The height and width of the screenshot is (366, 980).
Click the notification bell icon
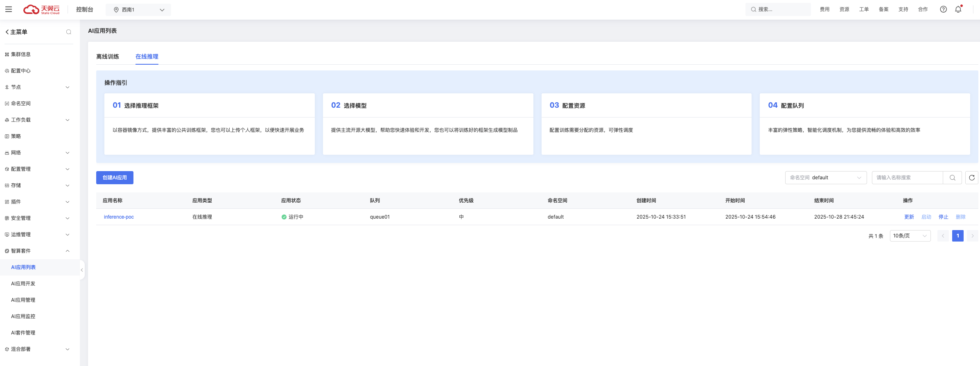[x=958, y=9]
